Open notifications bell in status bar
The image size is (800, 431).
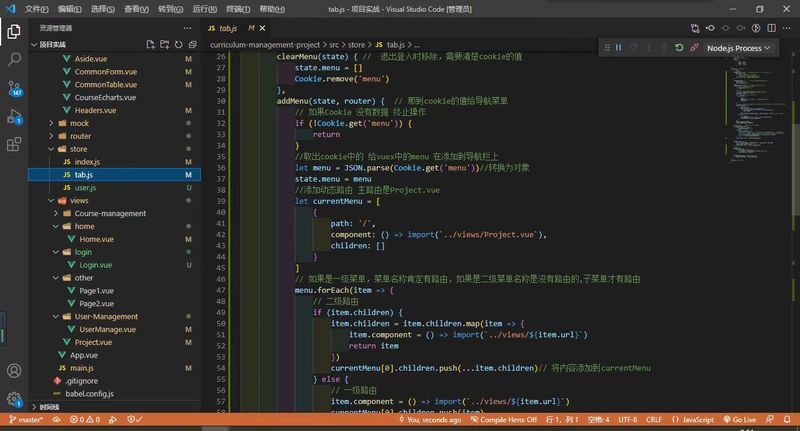[787, 419]
